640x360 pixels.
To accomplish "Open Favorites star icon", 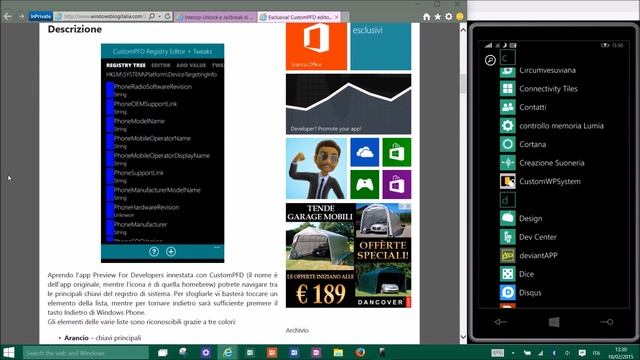I will [x=438, y=17].
